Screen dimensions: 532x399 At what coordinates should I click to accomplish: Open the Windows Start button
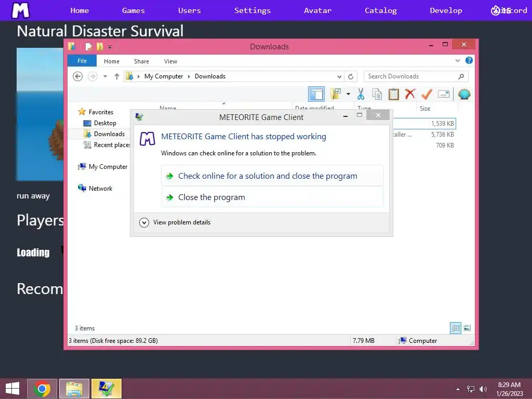point(13,389)
